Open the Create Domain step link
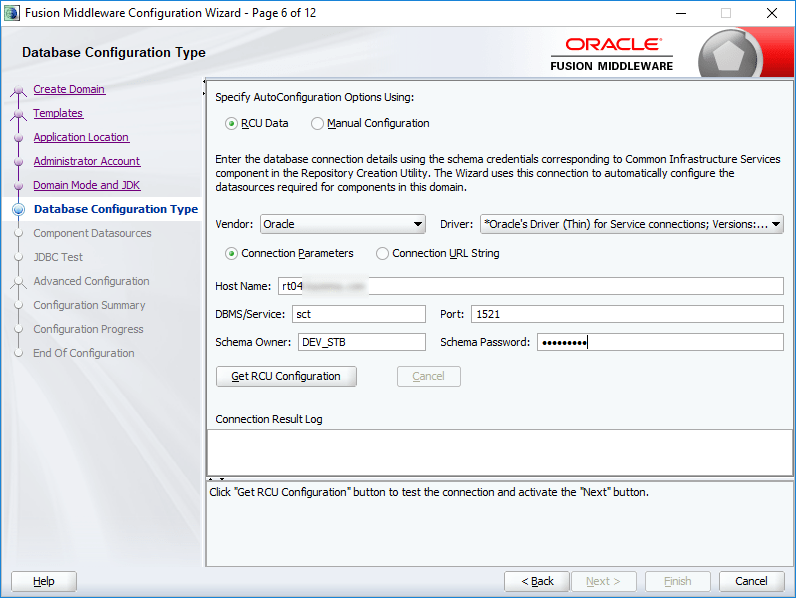Screen dimensions: 796x598 click(x=69, y=89)
